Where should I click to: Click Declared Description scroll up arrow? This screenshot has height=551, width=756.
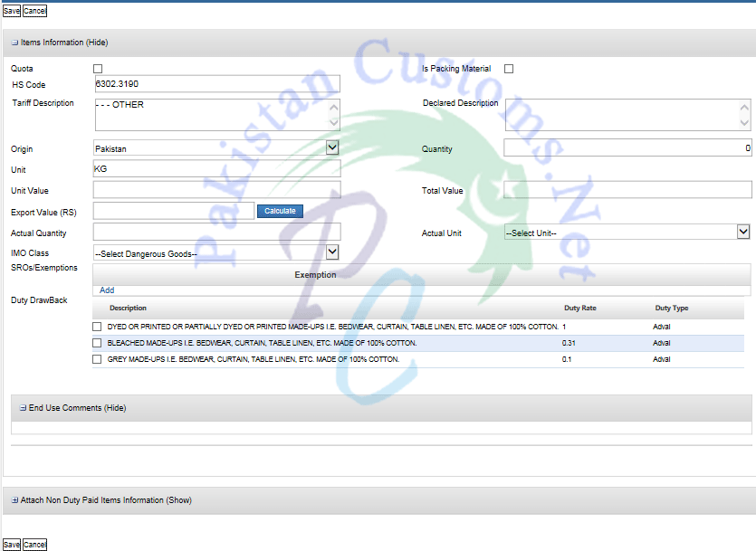click(744, 107)
